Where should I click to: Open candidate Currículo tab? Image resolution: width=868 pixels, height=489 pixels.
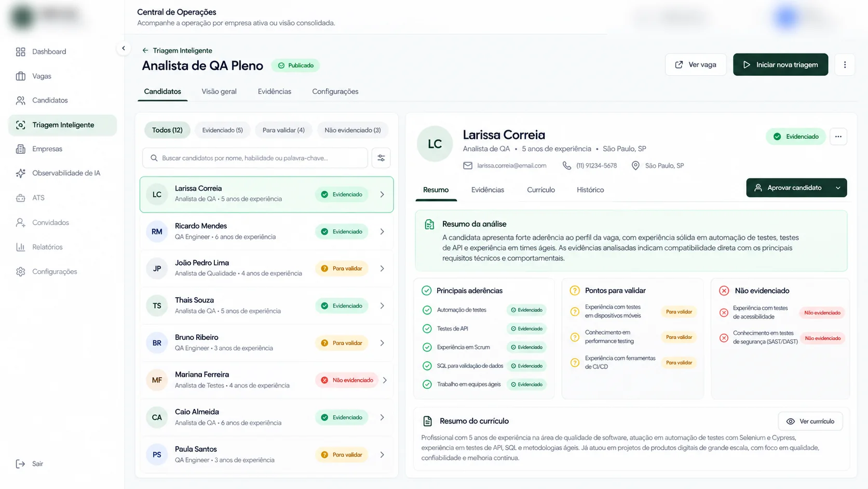(x=541, y=190)
